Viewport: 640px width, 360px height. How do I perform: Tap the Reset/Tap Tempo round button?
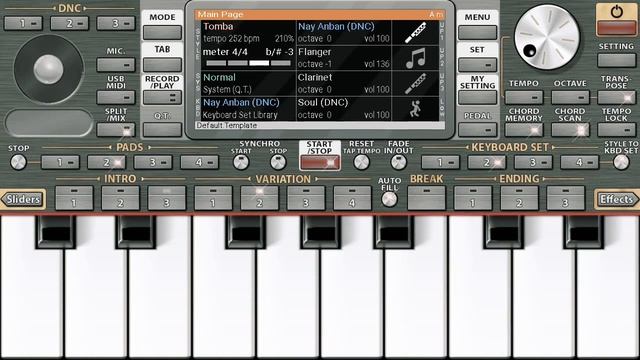click(x=361, y=162)
